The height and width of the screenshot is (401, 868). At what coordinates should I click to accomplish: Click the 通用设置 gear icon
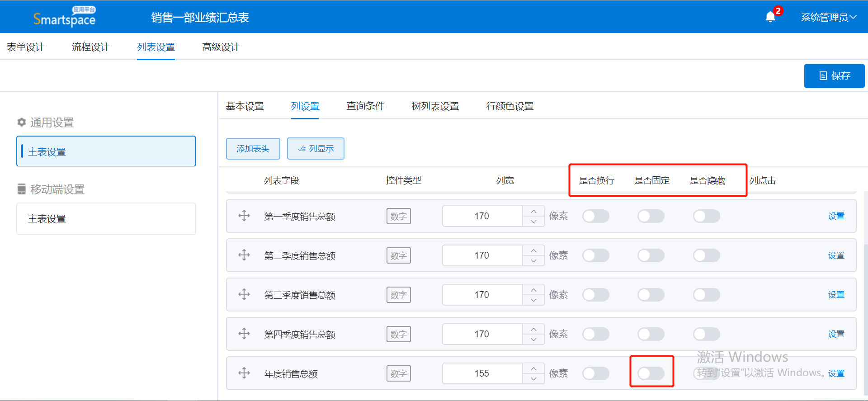(x=21, y=122)
